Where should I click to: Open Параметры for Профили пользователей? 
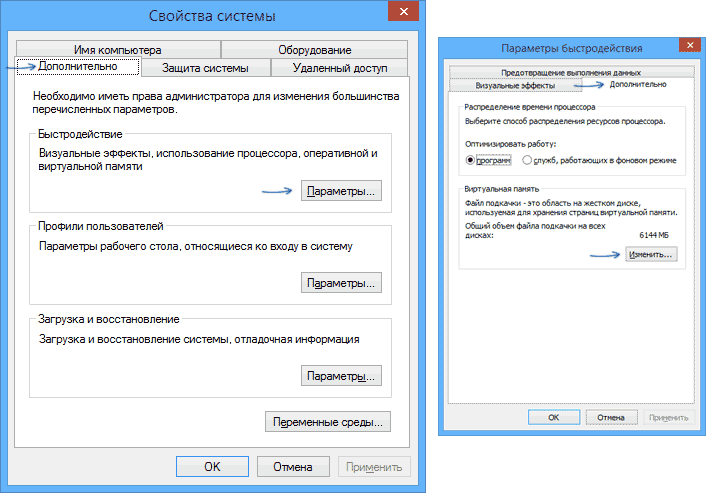point(341,283)
